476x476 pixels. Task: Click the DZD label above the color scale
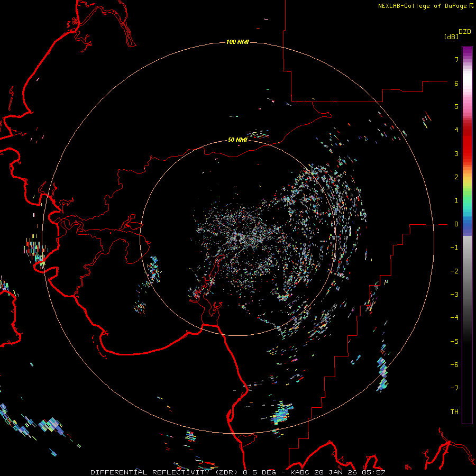point(465,32)
